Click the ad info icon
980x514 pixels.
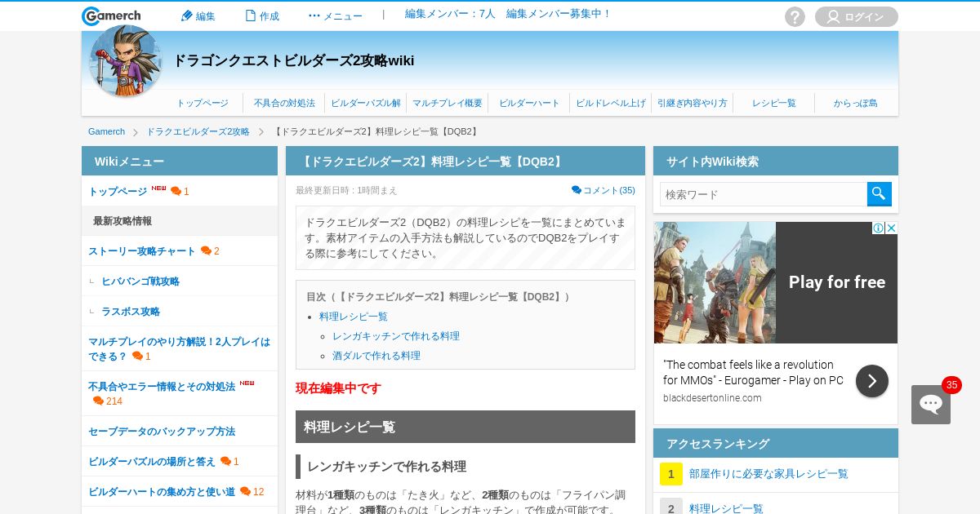878,228
